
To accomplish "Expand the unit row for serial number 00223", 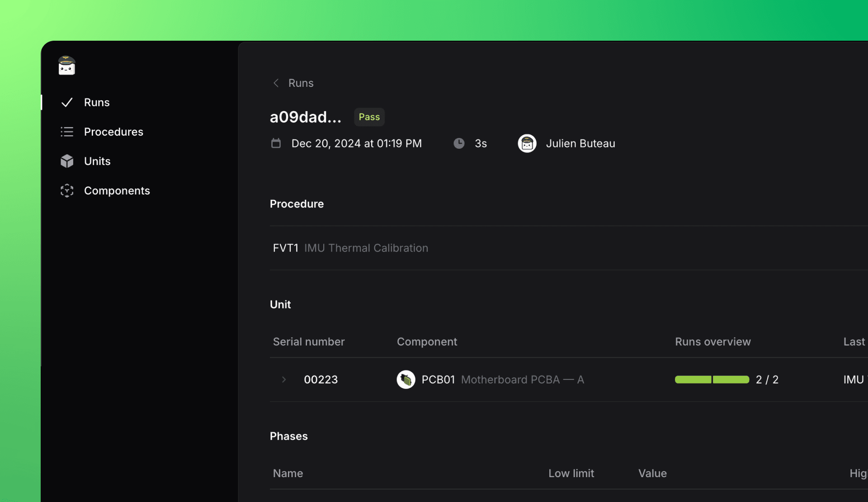I will pyautogui.click(x=283, y=379).
